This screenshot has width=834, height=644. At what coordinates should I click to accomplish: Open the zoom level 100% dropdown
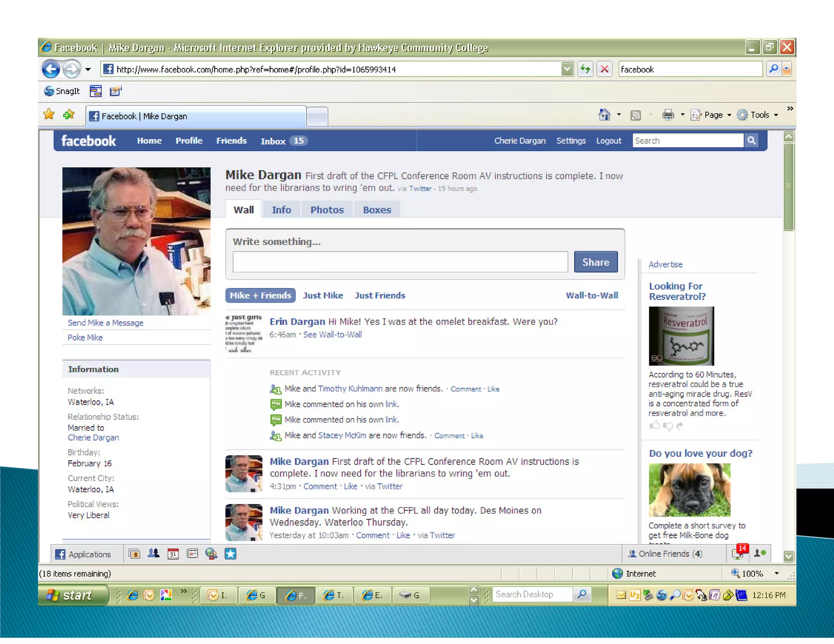[x=777, y=574]
